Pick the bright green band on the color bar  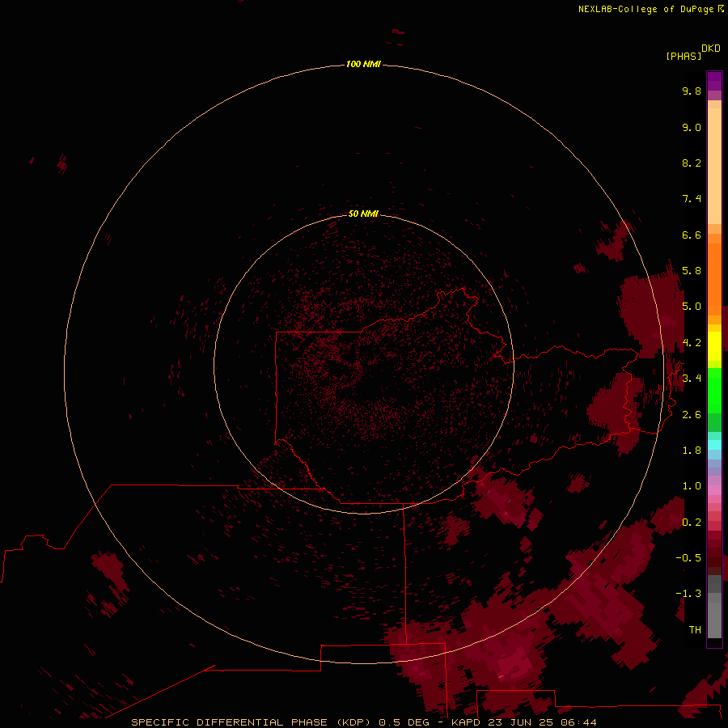point(714,390)
